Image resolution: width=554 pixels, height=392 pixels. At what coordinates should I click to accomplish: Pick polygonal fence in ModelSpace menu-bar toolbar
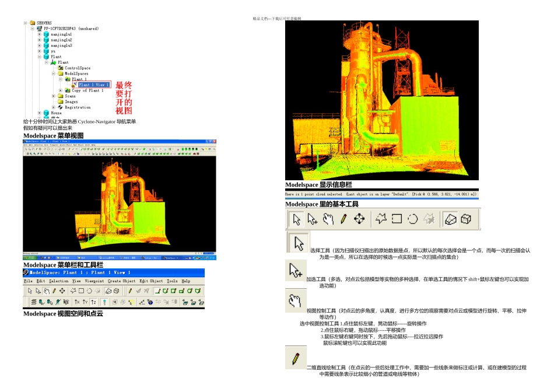(73, 291)
